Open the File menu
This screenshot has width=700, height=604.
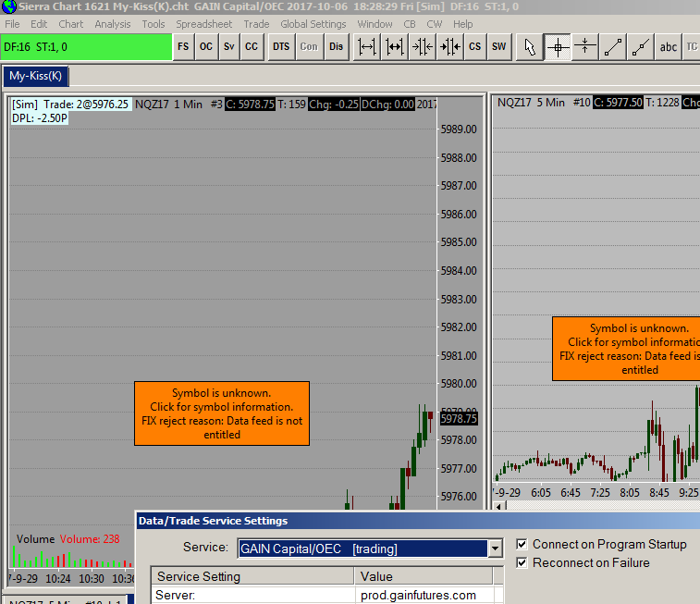point(12,24)
